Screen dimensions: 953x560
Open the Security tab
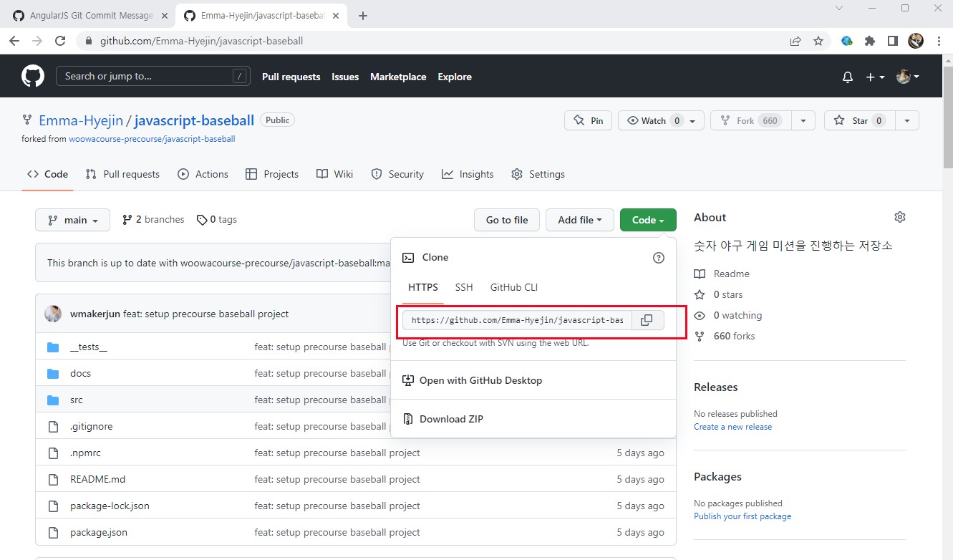397,174
